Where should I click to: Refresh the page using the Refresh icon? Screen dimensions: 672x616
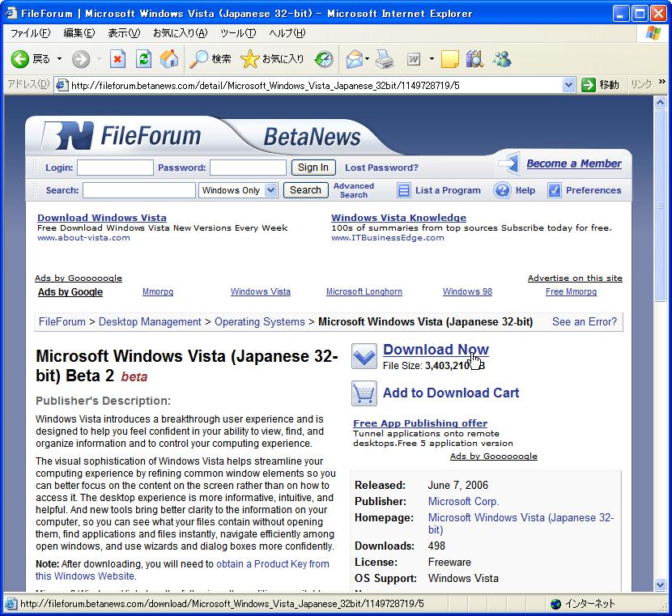(143, 59)
